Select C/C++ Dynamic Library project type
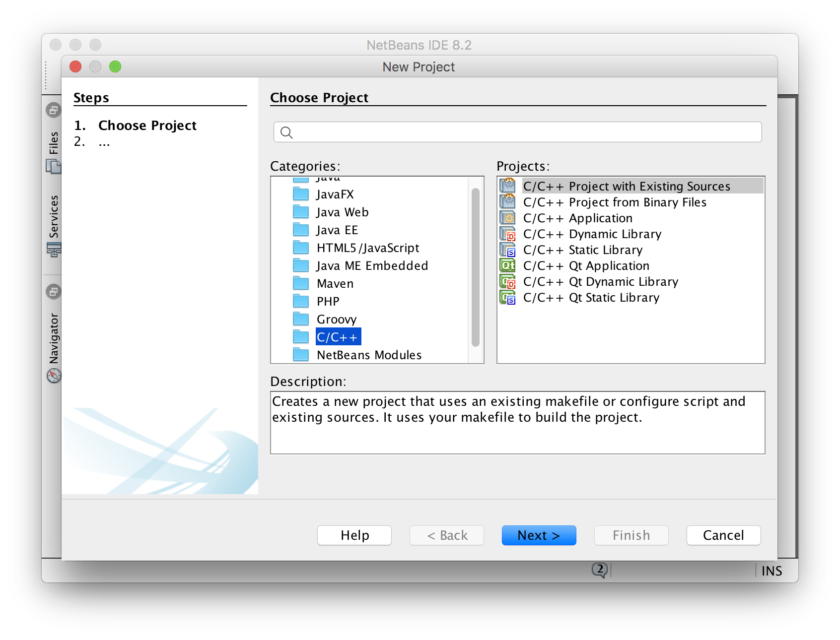 (592, 234)
